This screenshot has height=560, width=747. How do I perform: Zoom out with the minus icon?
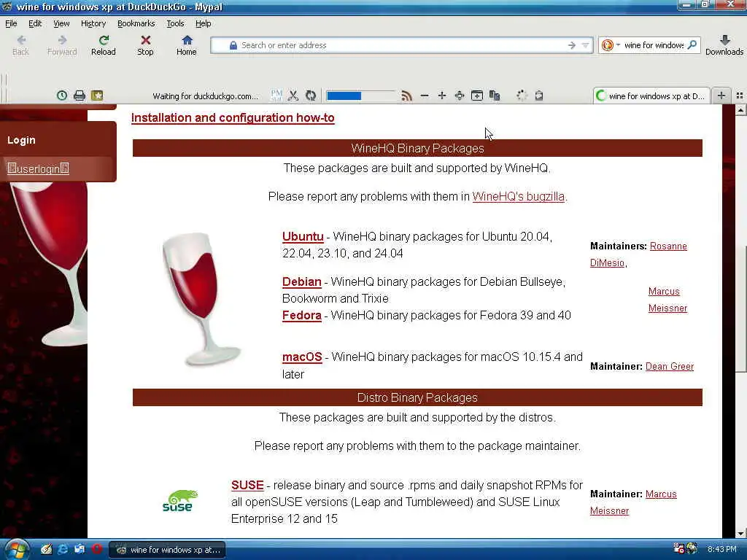425,96
